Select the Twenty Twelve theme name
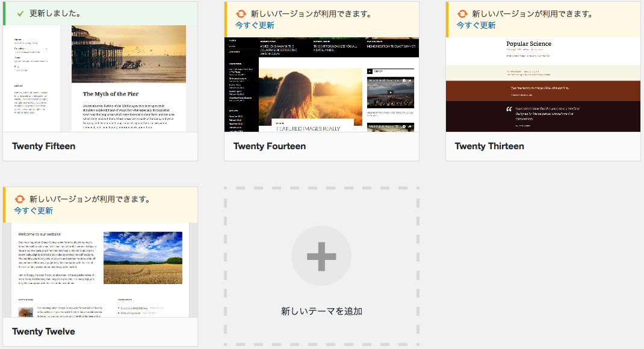The width and height of the screenshot is (644, 349). pyautogui.click(x=43, y=332)
